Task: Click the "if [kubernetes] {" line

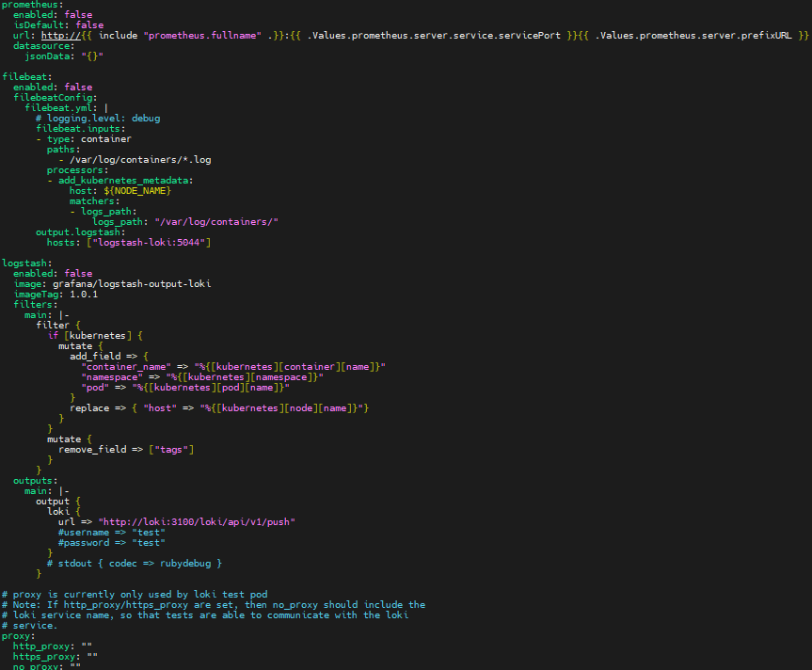Action: [x=95, y=336]
